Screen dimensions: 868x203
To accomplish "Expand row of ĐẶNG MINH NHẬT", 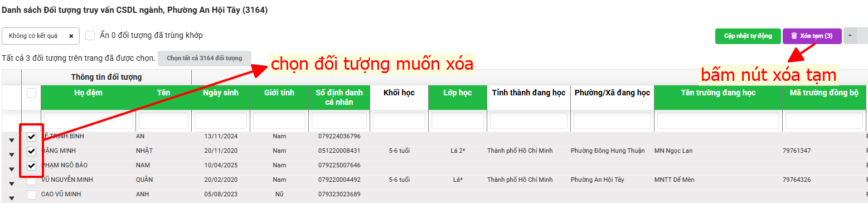I will 12,155.
